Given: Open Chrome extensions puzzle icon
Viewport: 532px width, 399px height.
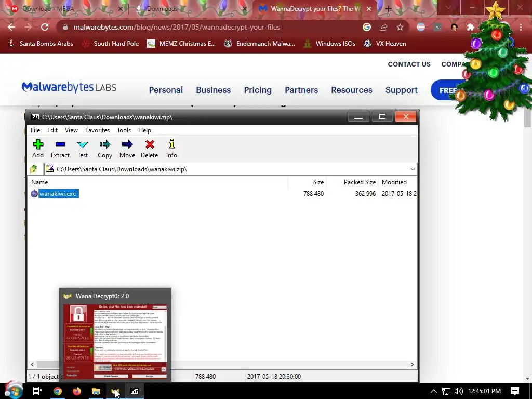Looking at the screenshot, I should 471,27.
